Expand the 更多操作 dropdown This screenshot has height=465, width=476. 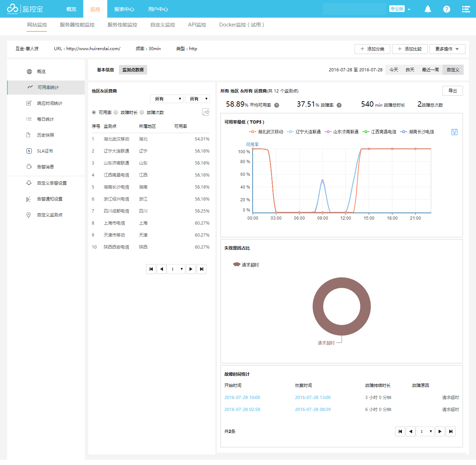447,49
